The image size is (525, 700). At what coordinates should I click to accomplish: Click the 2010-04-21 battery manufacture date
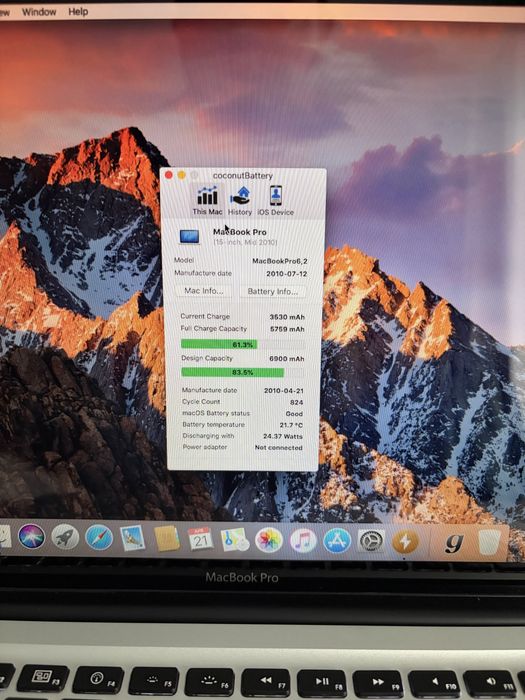(x=283, y=390)
